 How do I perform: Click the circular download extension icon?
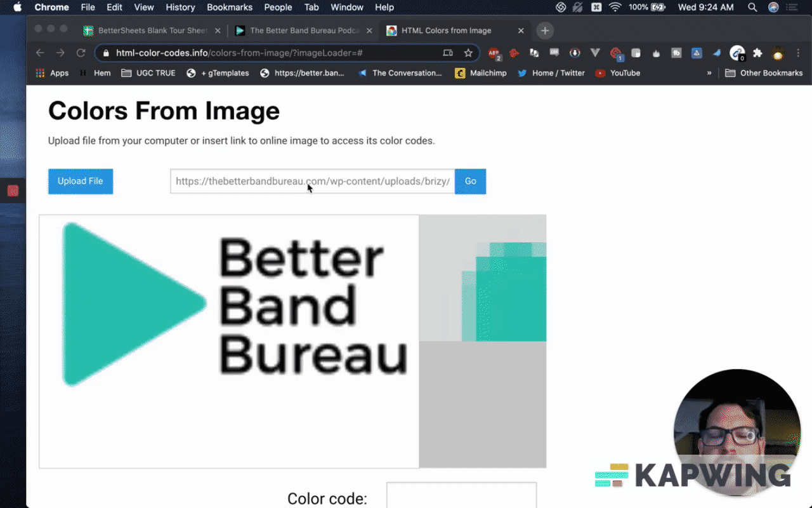tap(575, 53)
